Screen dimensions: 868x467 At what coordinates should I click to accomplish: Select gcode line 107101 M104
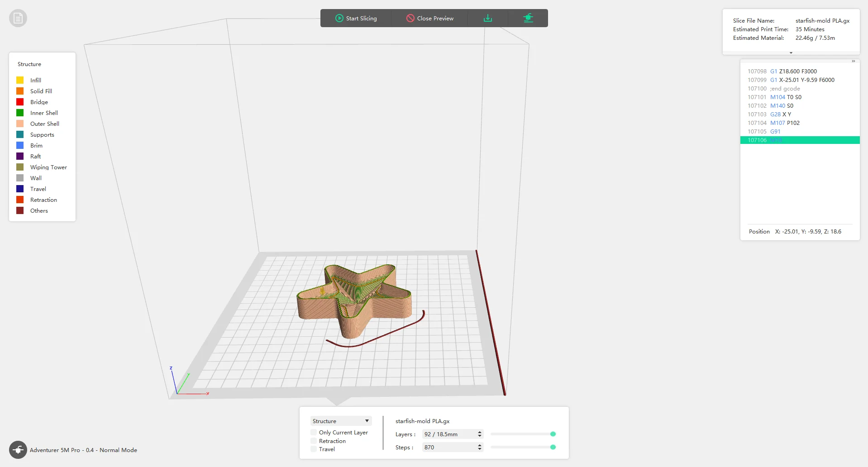coord(800,97)
